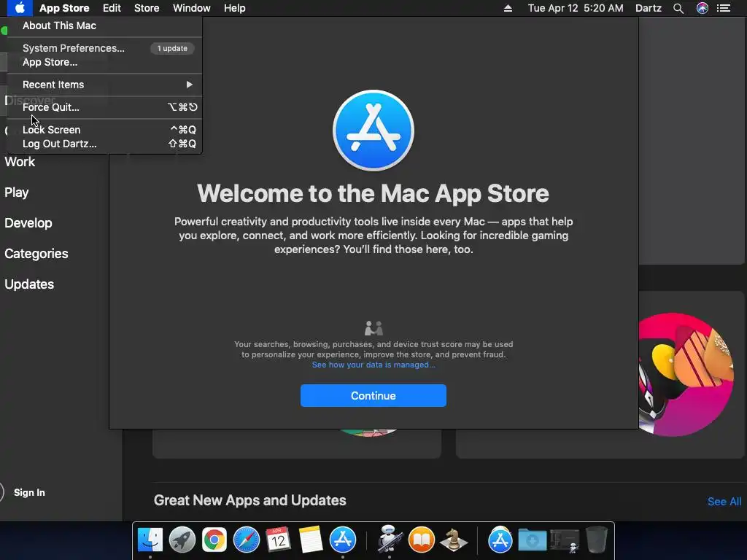Click the date and time clock

click(x=576, y=8)
